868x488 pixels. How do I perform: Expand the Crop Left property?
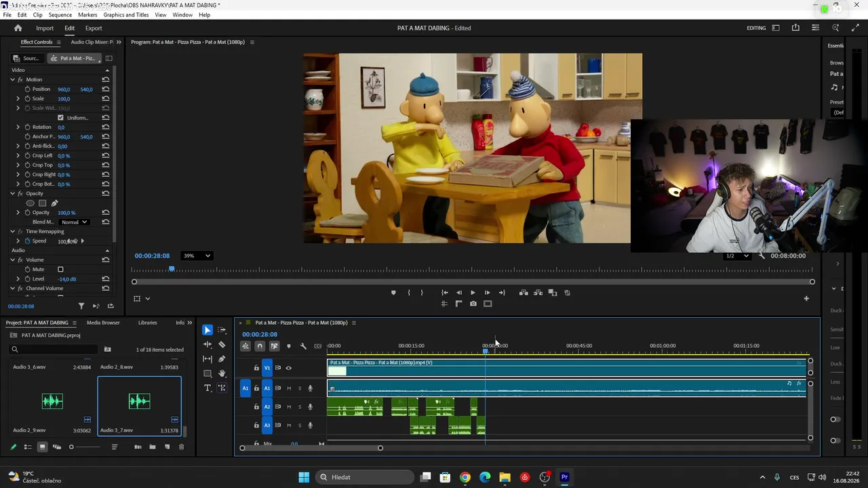pos(18,156)
